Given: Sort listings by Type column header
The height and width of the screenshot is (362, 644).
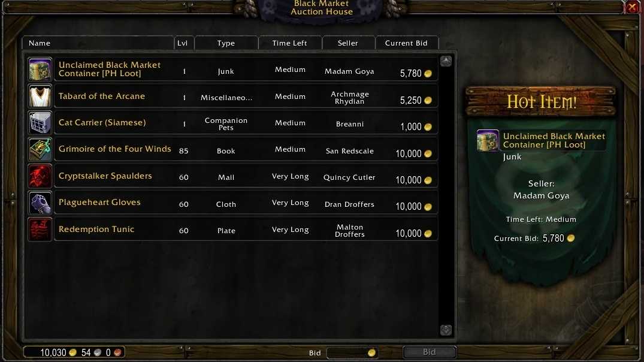Looking at the screenshot, I should [x=226, y=43].
